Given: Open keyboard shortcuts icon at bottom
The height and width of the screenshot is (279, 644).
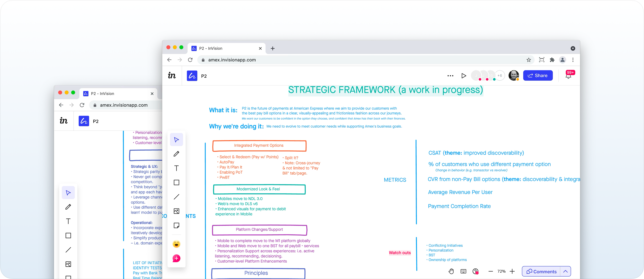Looking at the screenshot, I should [x=463, y=271].
